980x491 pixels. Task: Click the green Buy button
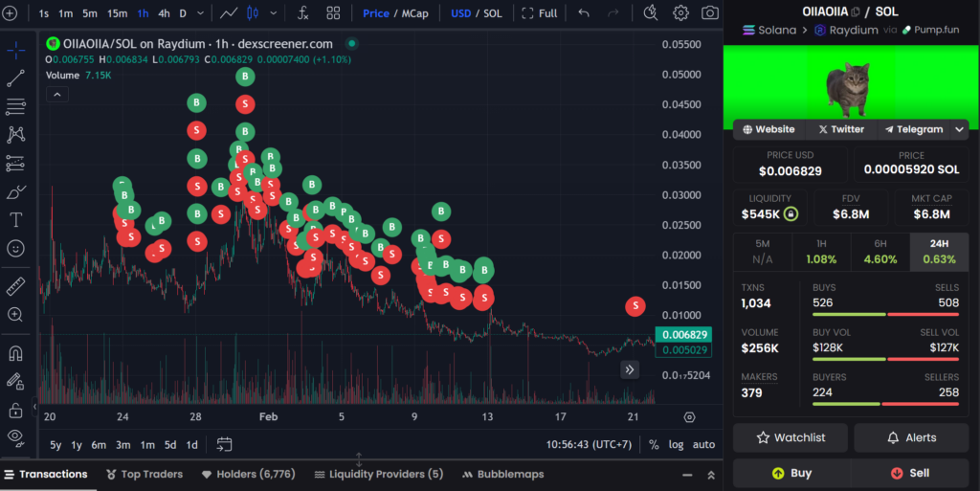point(791,473)
